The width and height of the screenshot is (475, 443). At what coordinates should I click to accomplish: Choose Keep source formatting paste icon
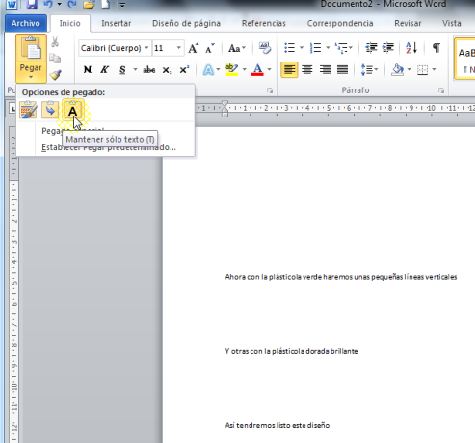[28, 110]
